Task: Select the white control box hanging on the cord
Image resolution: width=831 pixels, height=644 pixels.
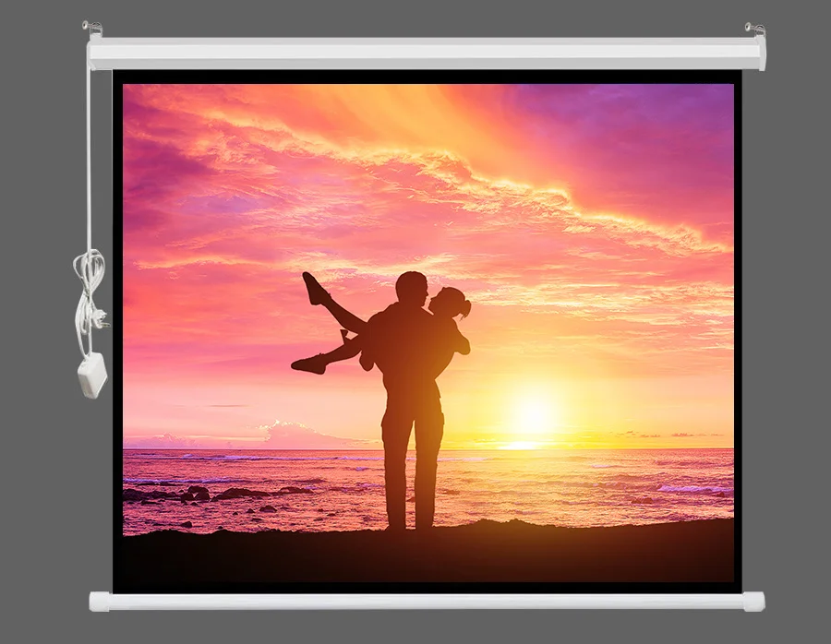Action: pos(92,375)
